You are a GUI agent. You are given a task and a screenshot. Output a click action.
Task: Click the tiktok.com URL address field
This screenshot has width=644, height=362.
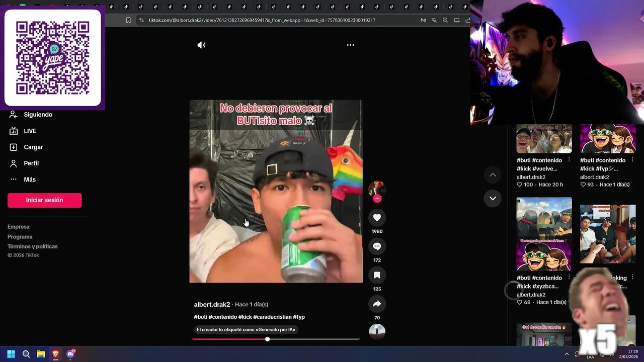click(x=262, y=20)
